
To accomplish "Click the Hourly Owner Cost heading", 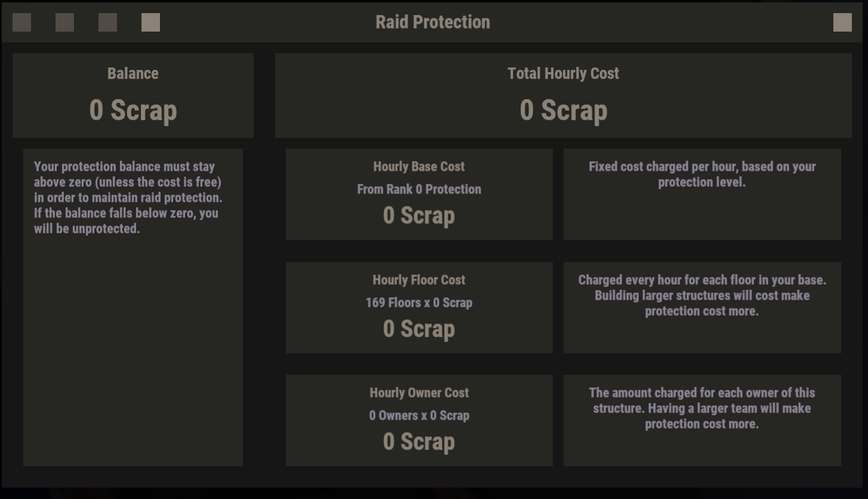I will point(419,393).
